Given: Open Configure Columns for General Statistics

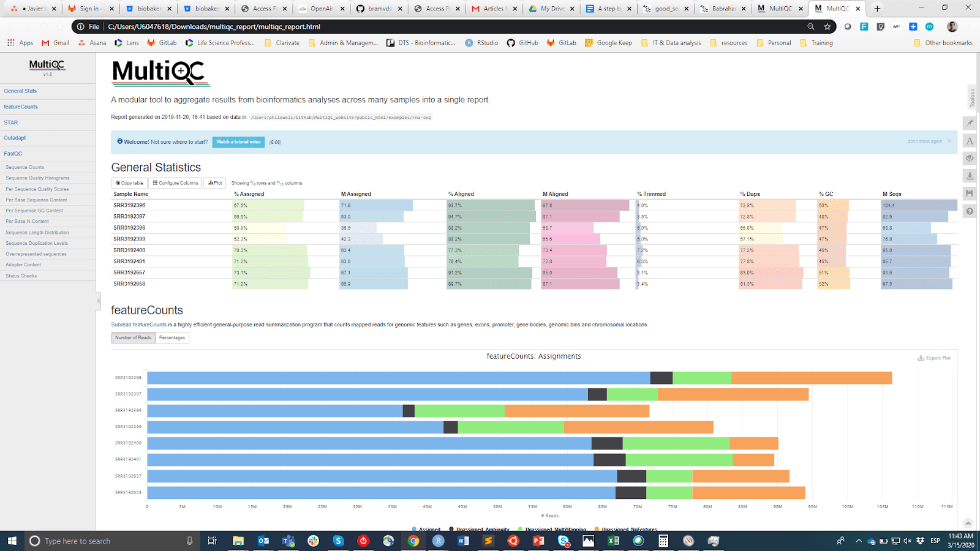Looking at the screenshot, I should (175, 182).
